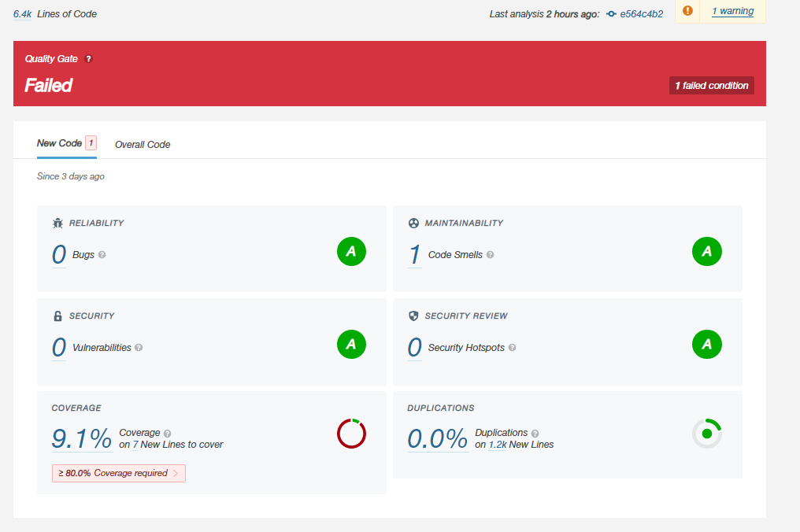Click the padlock icon in the Security card

(57, 316)
